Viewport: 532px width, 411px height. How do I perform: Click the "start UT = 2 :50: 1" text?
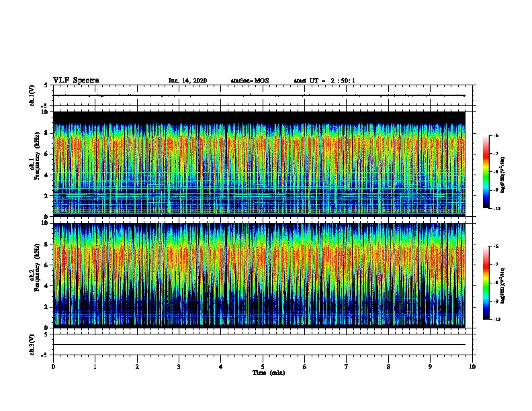[x=324, y=81]
